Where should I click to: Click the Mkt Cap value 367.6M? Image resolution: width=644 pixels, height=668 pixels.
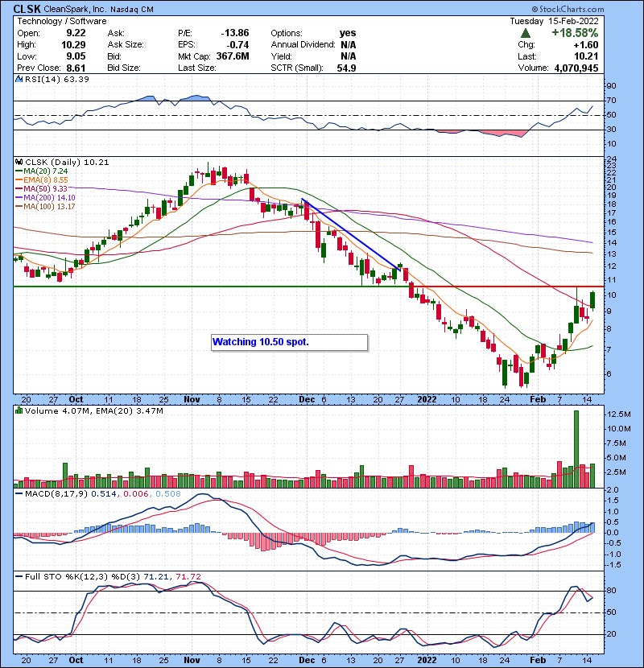tap(233, 56)
